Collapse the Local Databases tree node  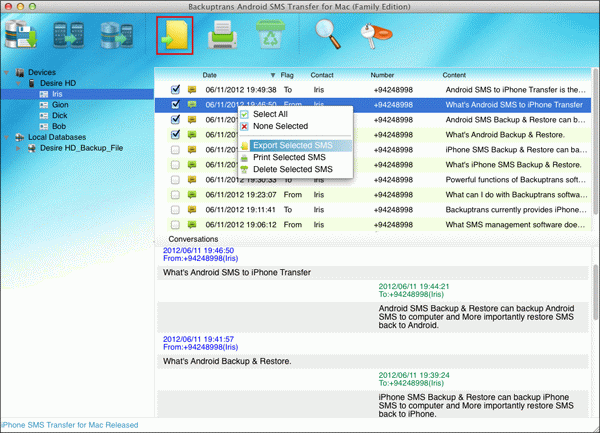coord(7,137)
